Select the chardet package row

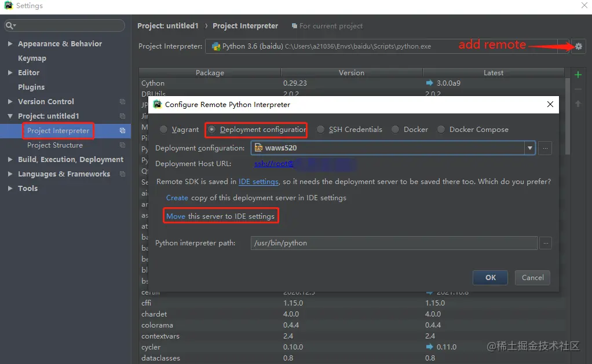coord(352,314)
